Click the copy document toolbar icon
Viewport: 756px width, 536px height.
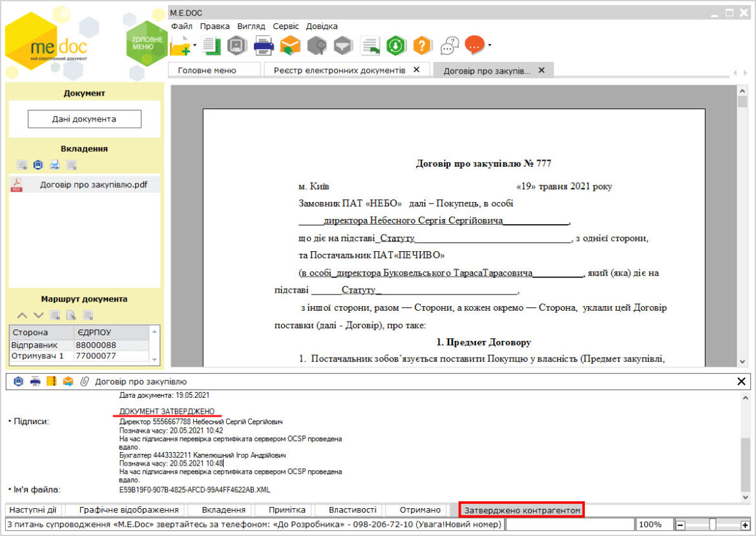211,46
